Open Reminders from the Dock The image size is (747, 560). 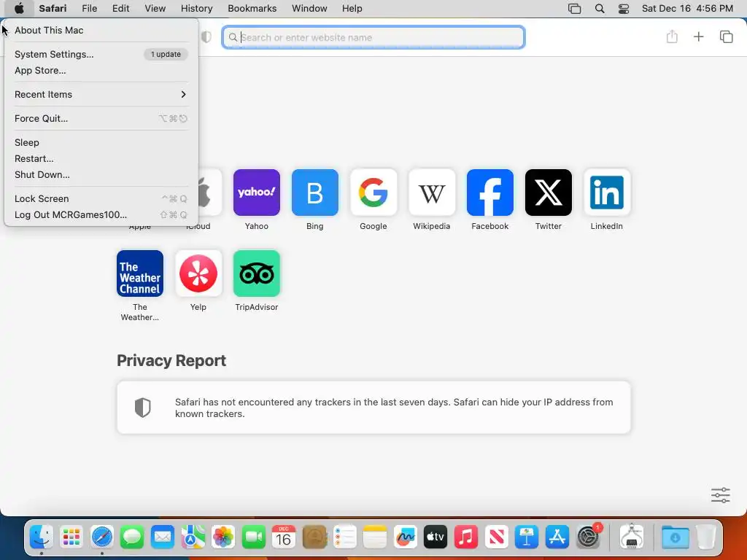click(345, 537)
